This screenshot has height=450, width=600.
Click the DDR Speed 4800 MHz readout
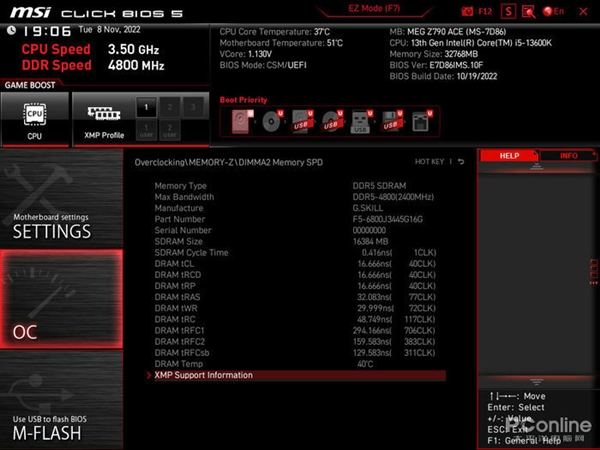click(x=93, y=65)
